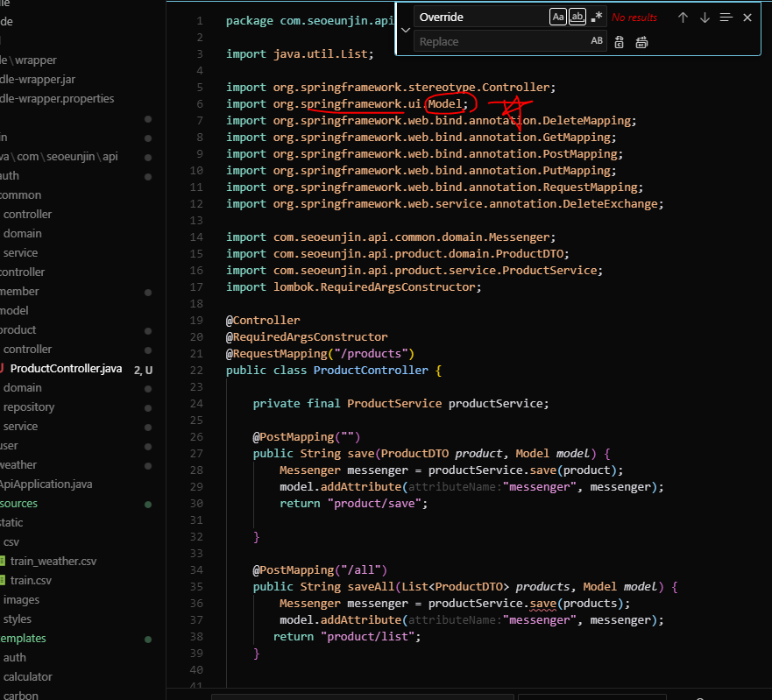Screen dimensions: 772x700
Task: Toggle Match Whole Word option
Action: point(577,18)
